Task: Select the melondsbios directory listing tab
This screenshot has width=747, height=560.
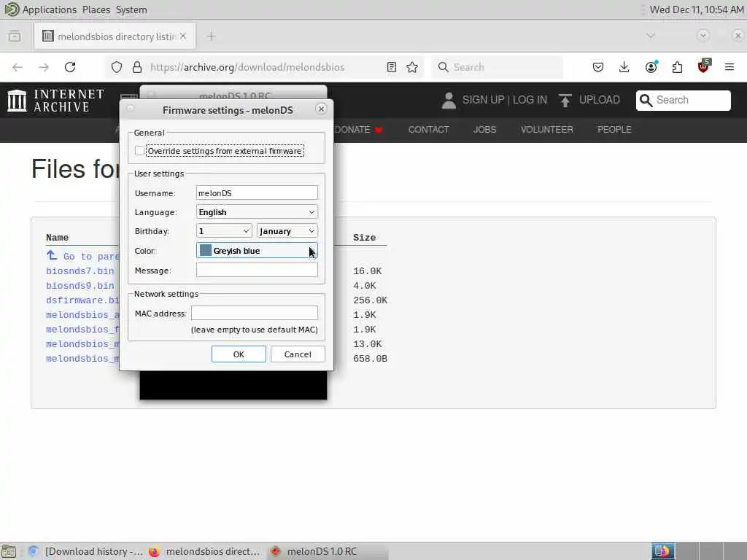Action: (115, 36)
